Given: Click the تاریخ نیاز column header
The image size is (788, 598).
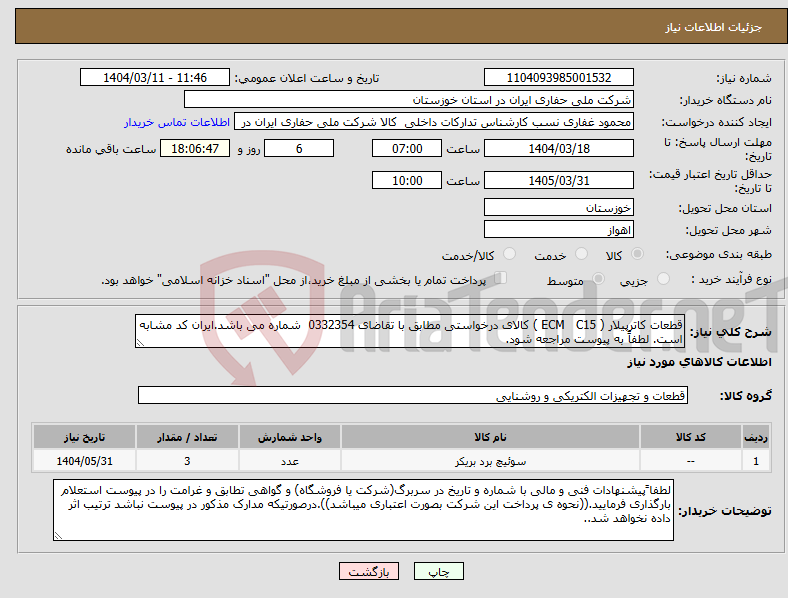Looking at the screenshot, I should click(84, 437).
